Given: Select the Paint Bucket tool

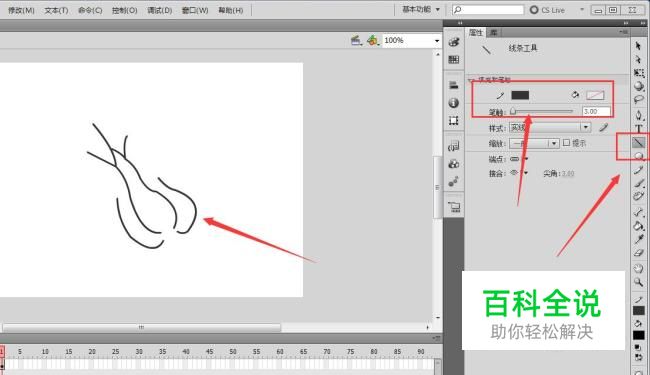Looking at the screenshot, I should (x=638, y=226).
